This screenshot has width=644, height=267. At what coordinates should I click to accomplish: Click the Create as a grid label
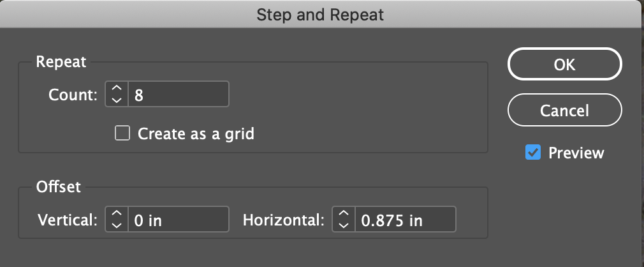point(196,134)
